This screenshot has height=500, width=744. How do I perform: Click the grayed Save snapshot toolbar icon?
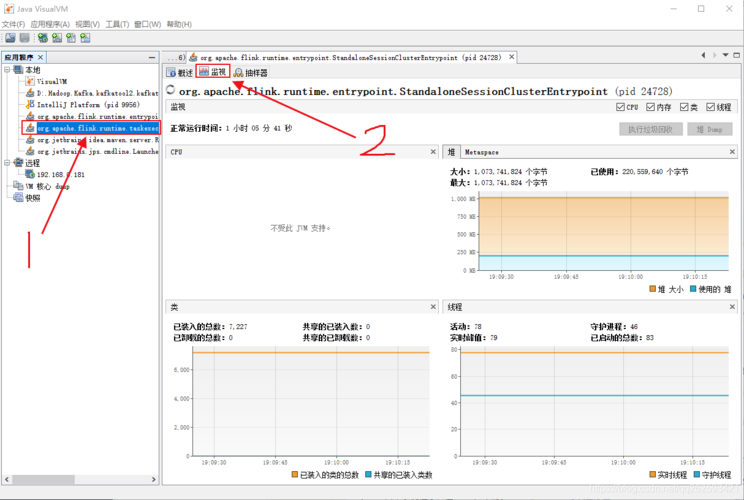click(x=25, y=38)
